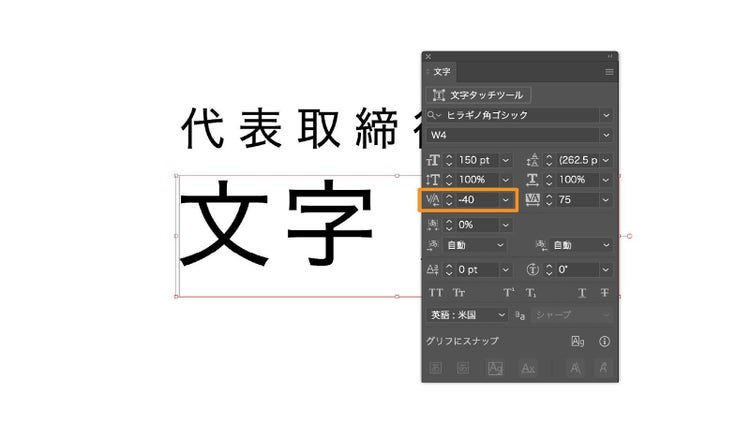Click the 150 pt font size field
This screenshot has width=750, height=422.
[476, 160]
